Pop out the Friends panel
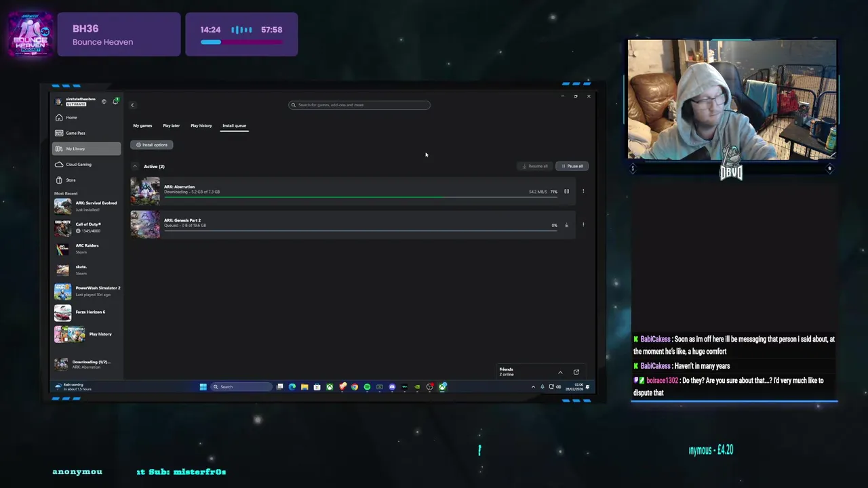This screenshot has height=488, width=868. click(x=576, y=372)
